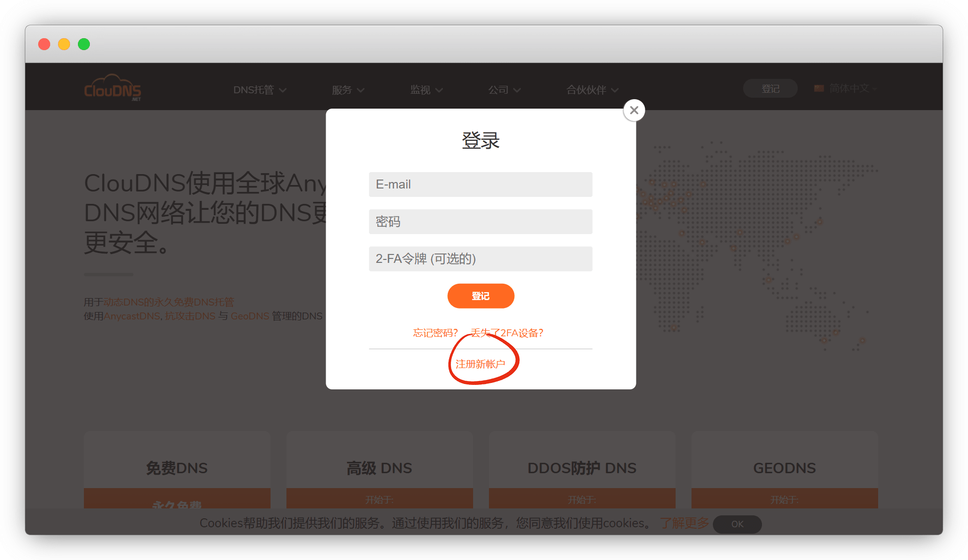Select the 免费DNS plan card
Image resolution: width=968 pixels, height=560 pixels.
pos(177,470)
